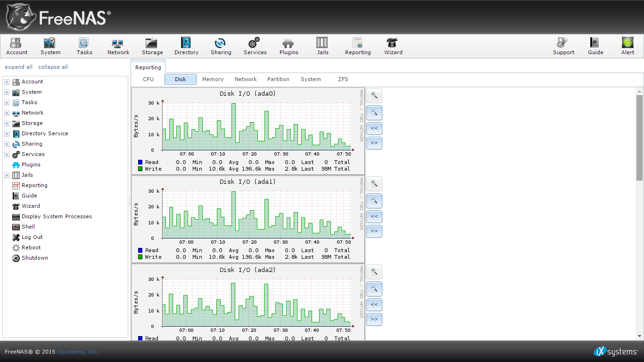Zoom out on ada1 disk graph
The height and width of the screenshot is (362, 644).
coord(374,200)
